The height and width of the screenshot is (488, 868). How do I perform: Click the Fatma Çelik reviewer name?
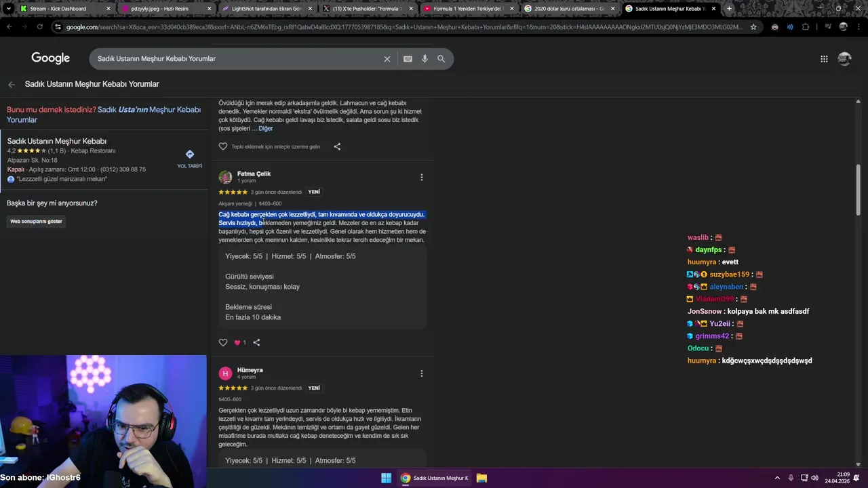tap(254, 174)
